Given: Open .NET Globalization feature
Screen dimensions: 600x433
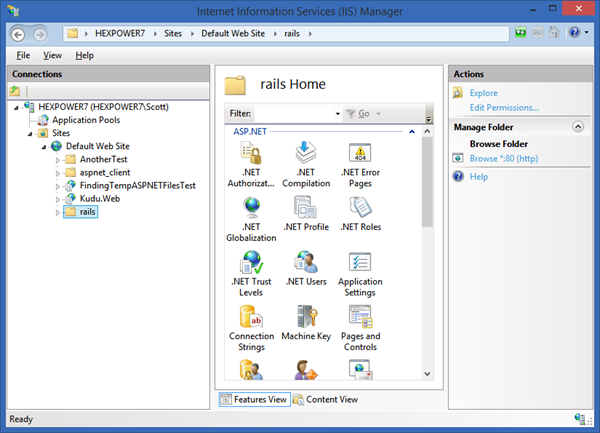Looking at the screenshot, I should 251,219.
